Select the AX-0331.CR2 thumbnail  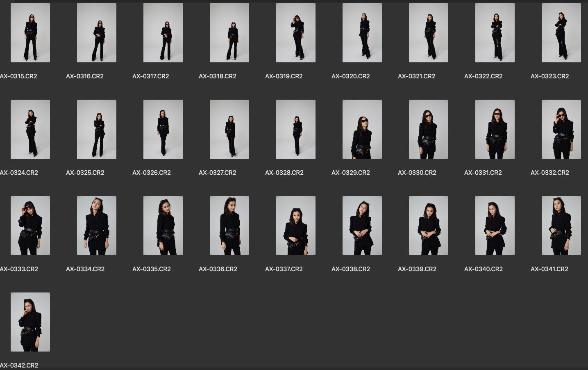(x=495, y=129)
